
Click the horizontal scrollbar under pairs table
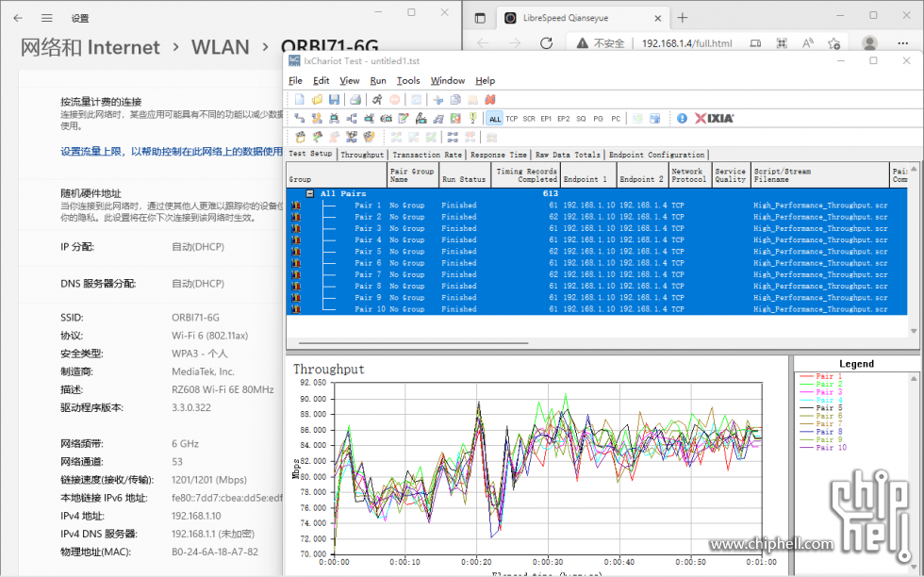(x=414, y=342)
